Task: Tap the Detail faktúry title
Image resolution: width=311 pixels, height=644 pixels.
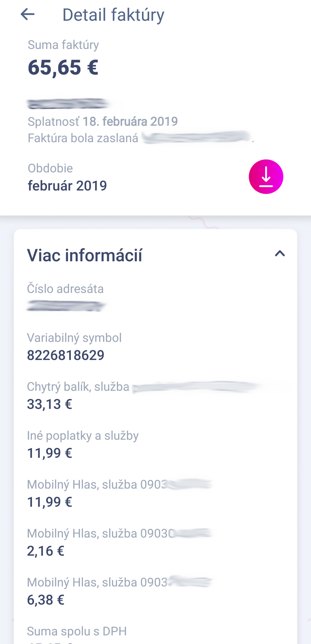Action: point(113,15)
